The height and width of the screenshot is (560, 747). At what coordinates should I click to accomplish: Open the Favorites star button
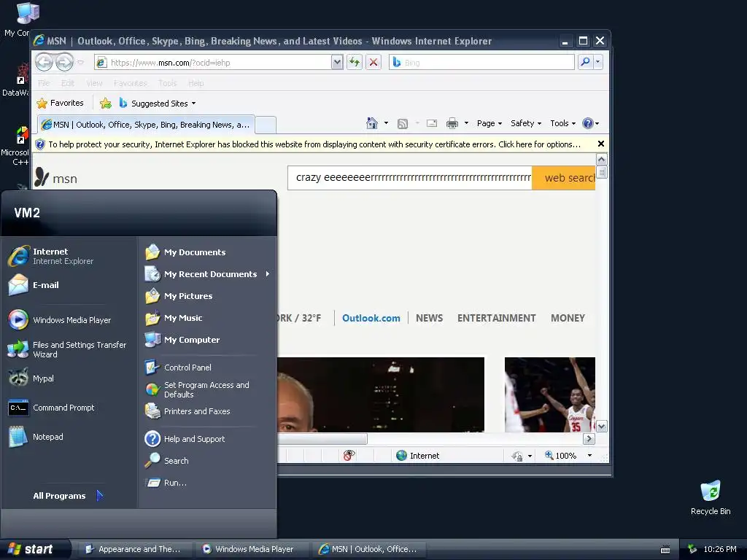(61, 103)
